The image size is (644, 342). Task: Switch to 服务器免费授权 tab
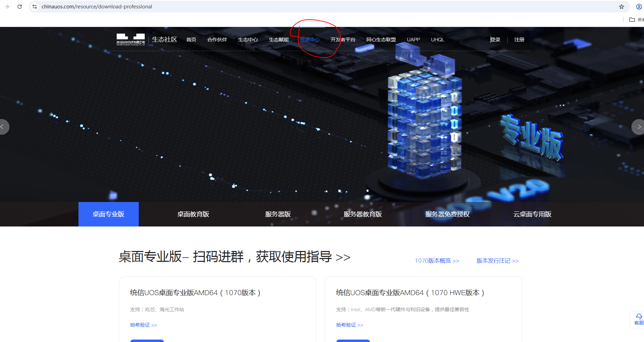[x=447, y=214]
